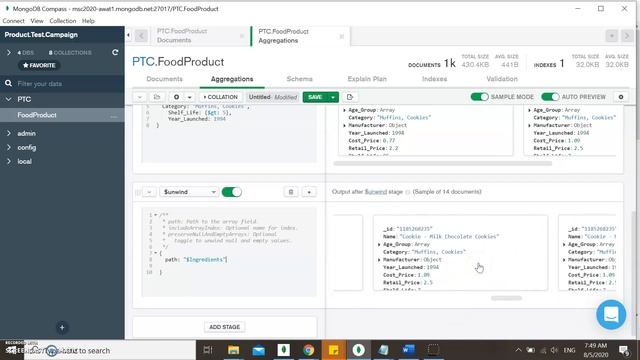640x360 pixels.
Task: Open FoodProduct collection options ellipsis
Action: pyautogui.click(x=113, y=116)
